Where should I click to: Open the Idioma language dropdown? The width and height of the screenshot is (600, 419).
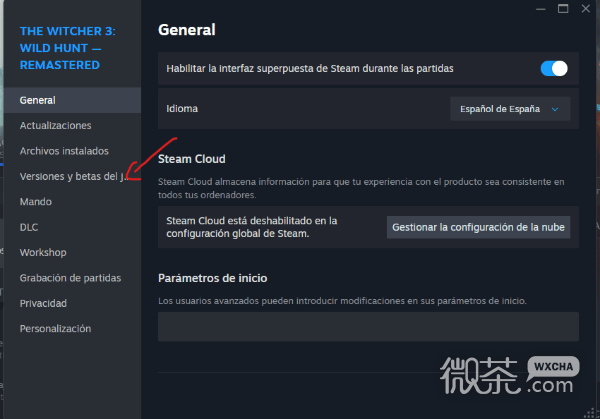[x=510, y=109]
